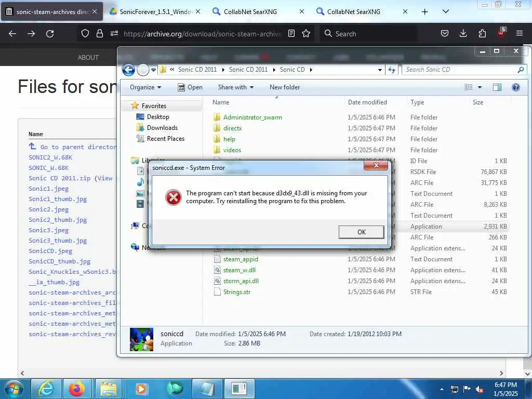Open the Share with menu

(x=236, y=87)
